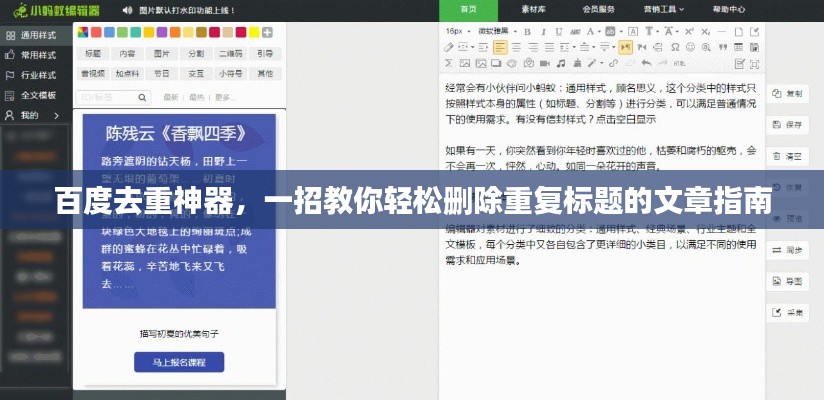Open 更多 sorting options
Viewport: 824px width, 400px height.
[225, 98]
